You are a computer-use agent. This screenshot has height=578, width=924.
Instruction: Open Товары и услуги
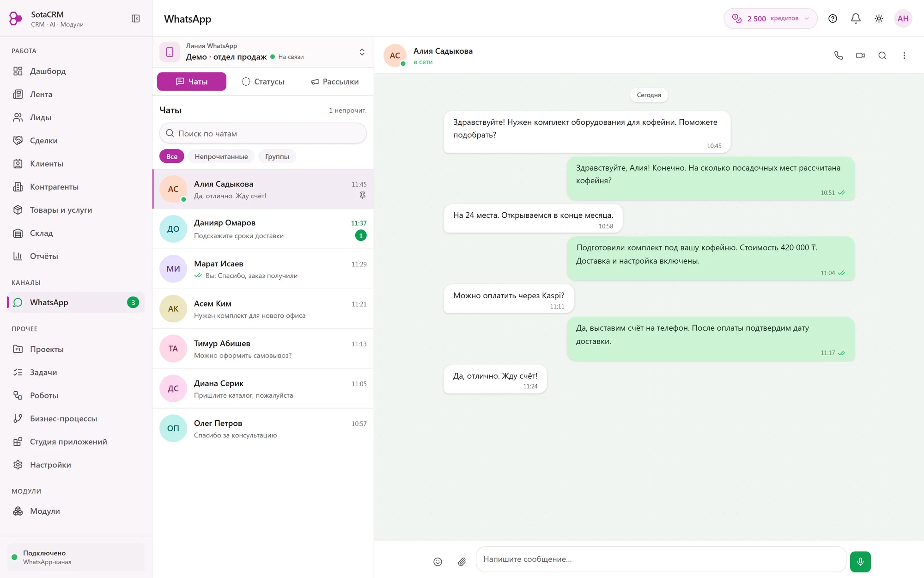tap(76, 210)
